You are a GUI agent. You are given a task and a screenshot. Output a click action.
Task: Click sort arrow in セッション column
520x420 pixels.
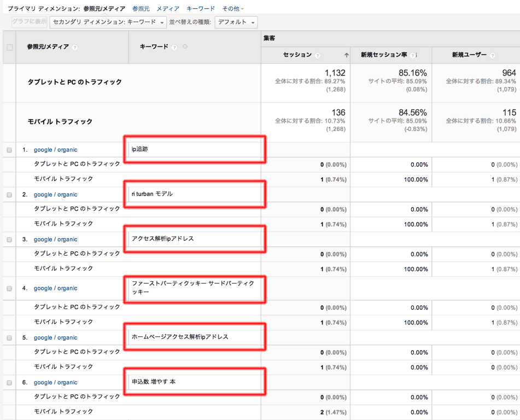[x=346, y=55]
